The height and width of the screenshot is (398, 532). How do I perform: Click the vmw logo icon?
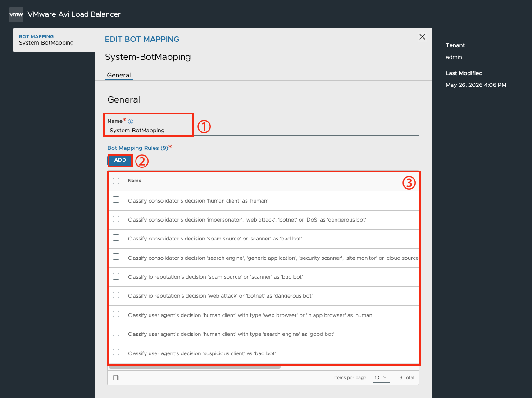16,14
